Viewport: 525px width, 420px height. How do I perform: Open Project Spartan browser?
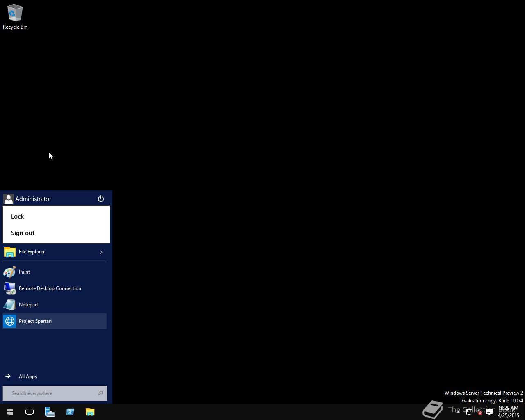[x=55, y=321]
